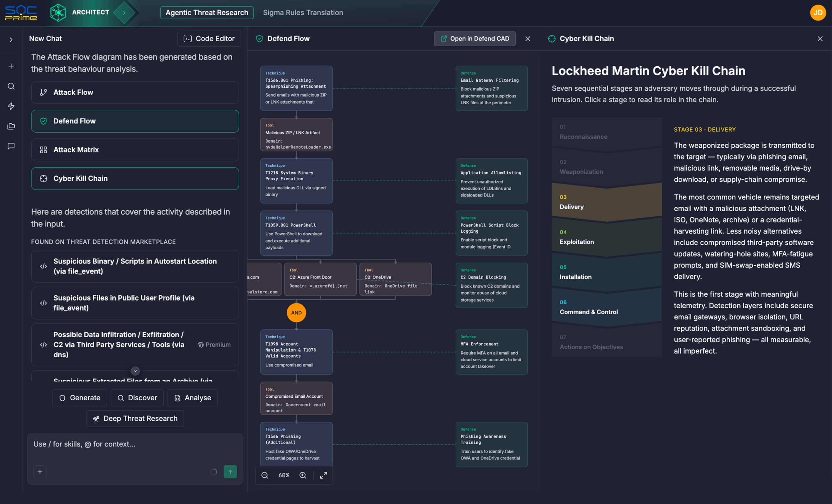This screenshot has width=832, height=504.
Task: Click the Analyse button
Action: coord(192,398)
